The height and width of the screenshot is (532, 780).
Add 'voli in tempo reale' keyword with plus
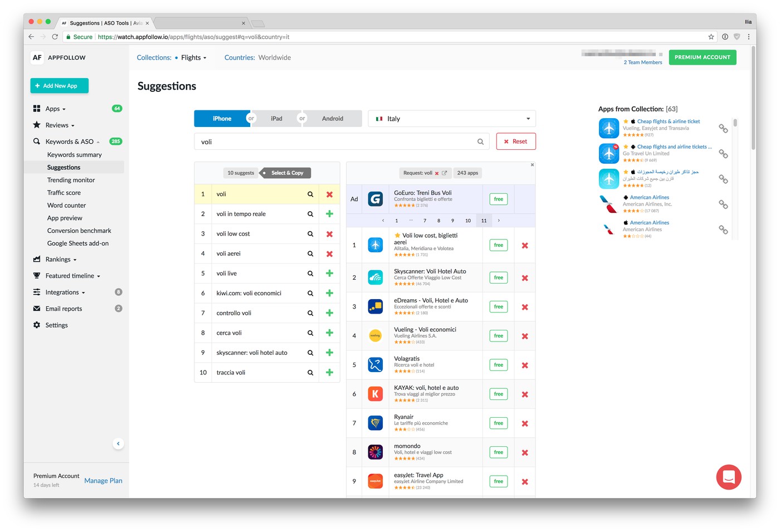(x=329, y=214)
